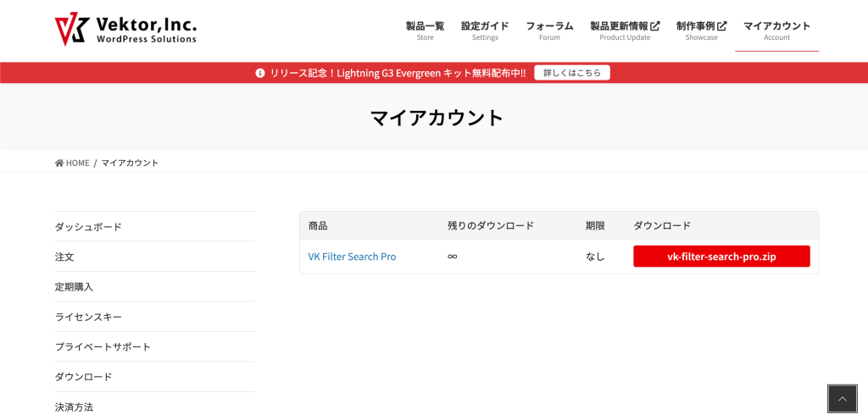Open 制作事例 Showcase page

(x=701, y=31)
